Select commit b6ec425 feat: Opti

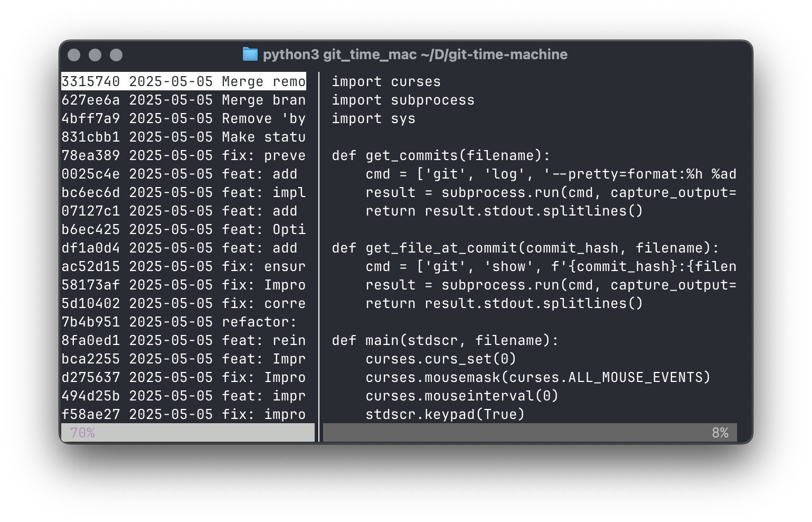coord(183,230)
